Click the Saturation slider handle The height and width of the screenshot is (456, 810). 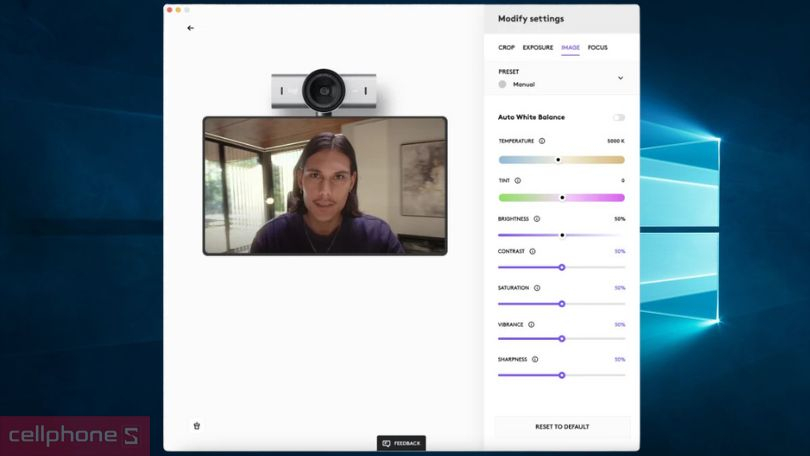point(562,304)
